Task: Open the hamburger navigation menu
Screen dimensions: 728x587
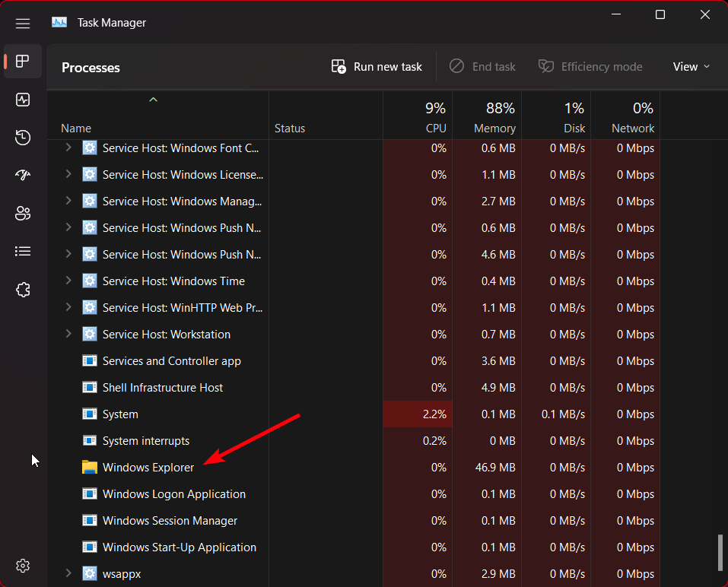Action: click(x=23, y=24)
